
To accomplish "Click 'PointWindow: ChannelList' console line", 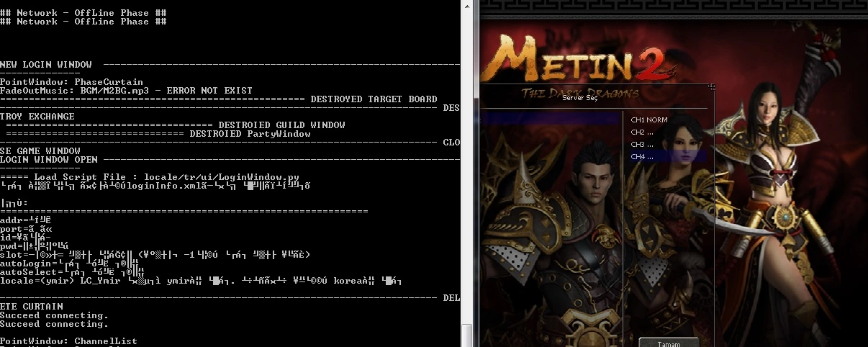I will click(x=69, y=341).
